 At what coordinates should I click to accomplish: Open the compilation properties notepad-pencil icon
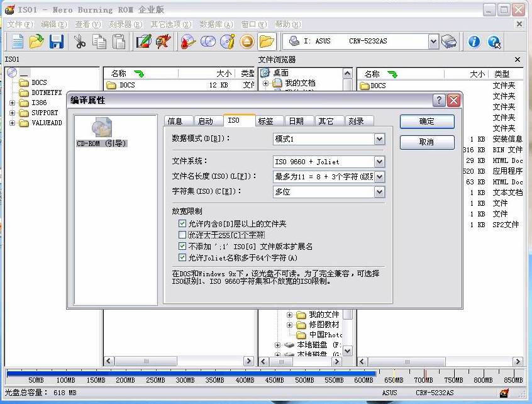(143, 42)
